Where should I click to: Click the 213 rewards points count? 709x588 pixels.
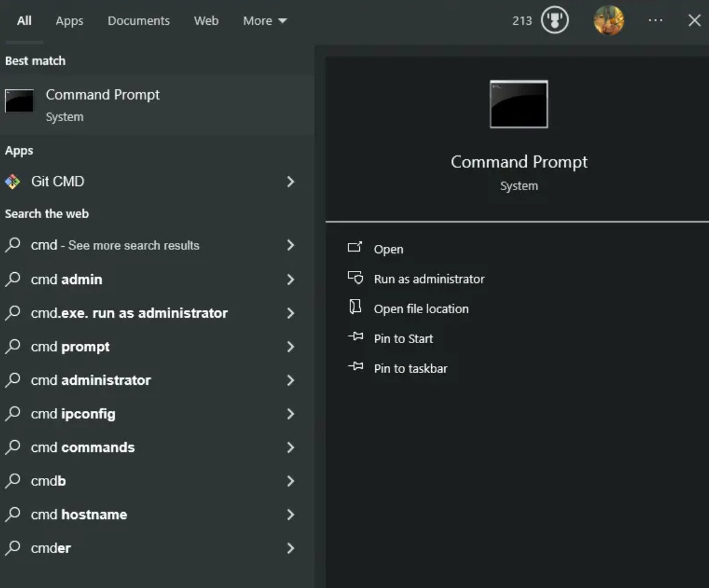522,21
